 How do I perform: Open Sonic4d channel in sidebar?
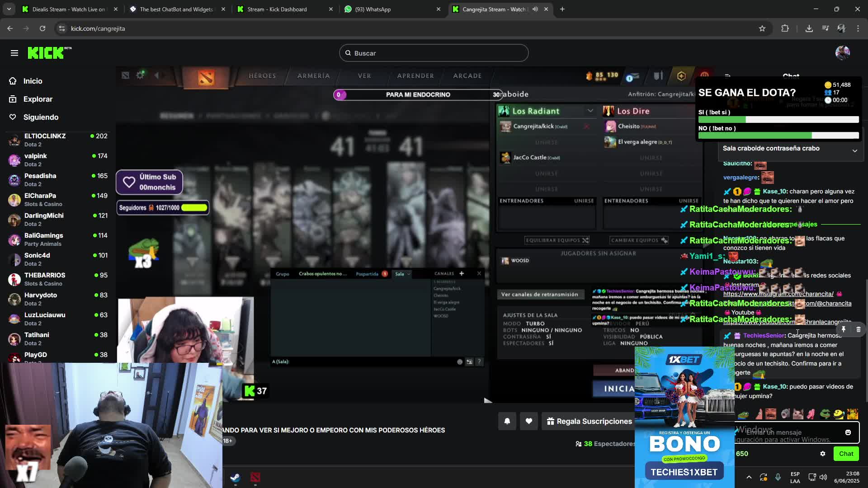[x=58, y=259]
